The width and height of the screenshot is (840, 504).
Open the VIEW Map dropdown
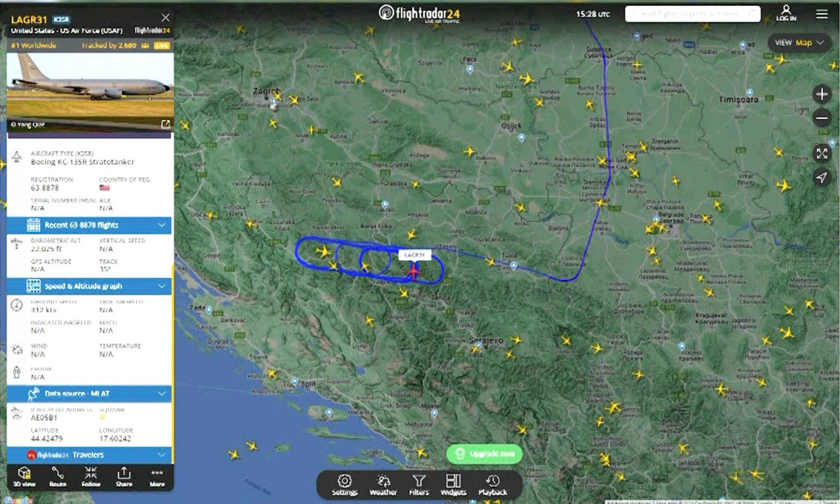coord(799,43)
